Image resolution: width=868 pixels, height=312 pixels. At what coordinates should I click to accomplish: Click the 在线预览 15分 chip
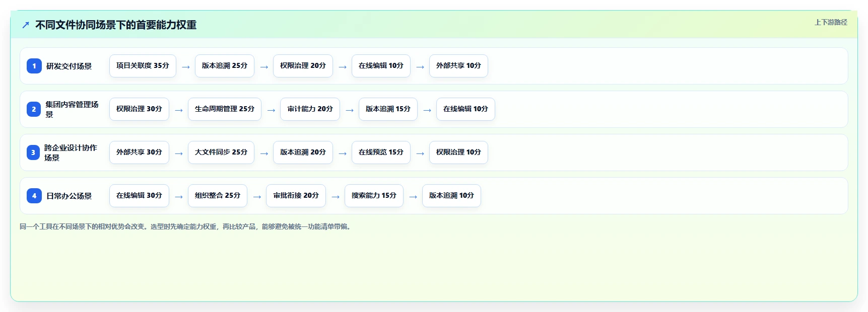(381, 152)
